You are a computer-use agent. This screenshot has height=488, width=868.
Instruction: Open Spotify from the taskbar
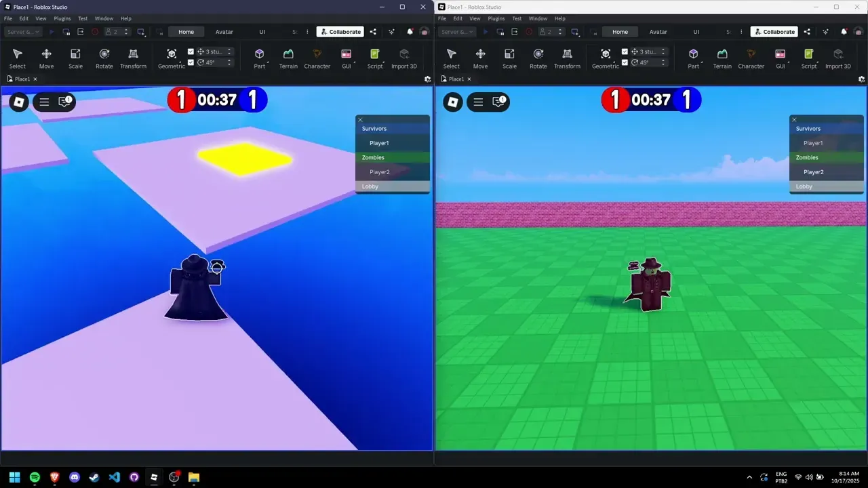(x=35, y=477)
